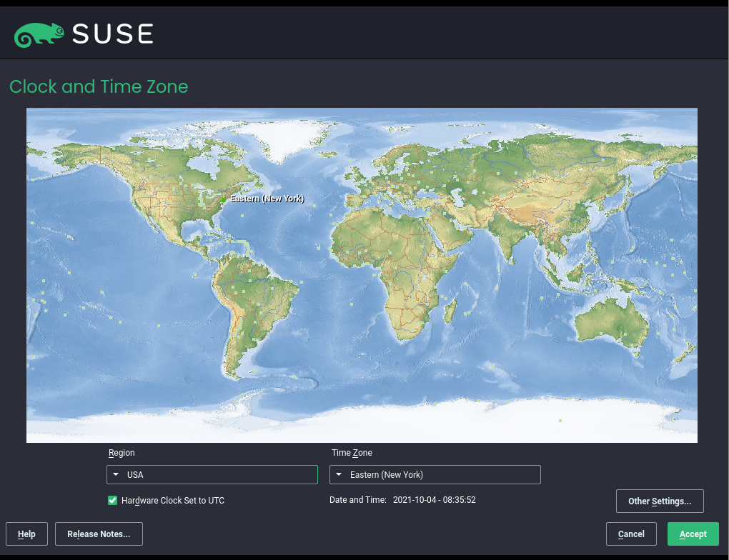Viewport: 729px width, 560px height.
Task: Click Greenland on the world map
Action: 286,136
